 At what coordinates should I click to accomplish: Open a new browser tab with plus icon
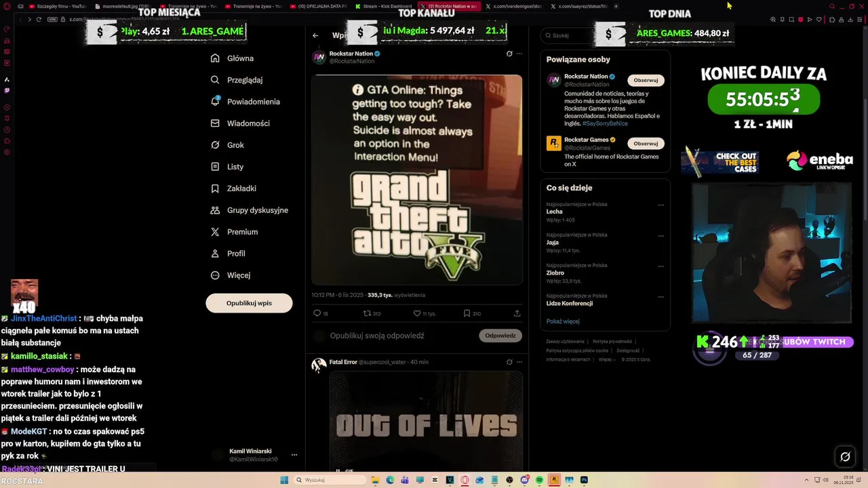point(616,6)
